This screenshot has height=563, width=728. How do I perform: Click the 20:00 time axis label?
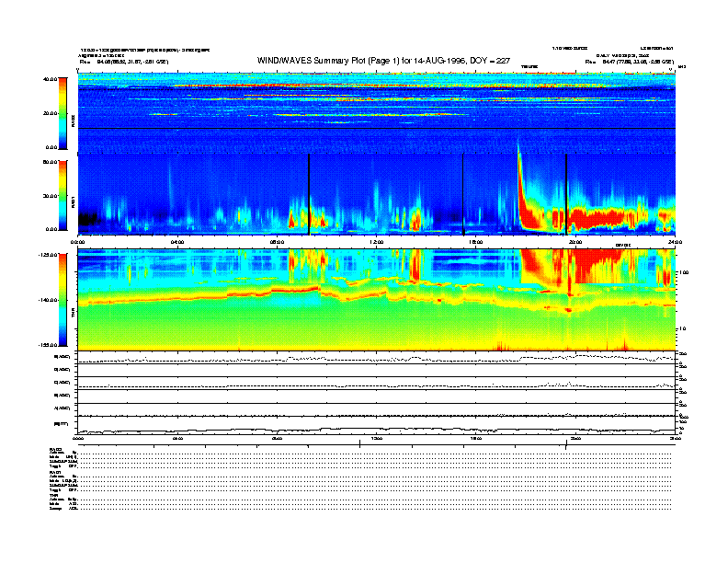pyautogui.click(x=574, y=242)
